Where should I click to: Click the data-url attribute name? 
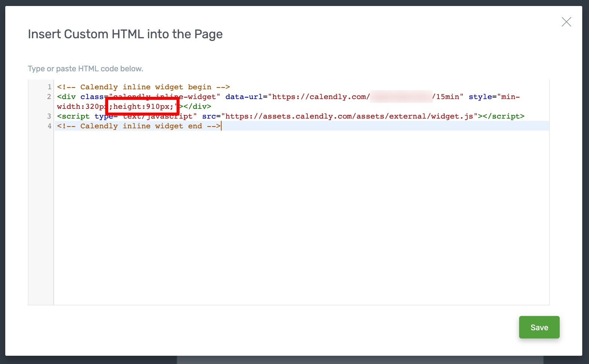pos(243,97)
